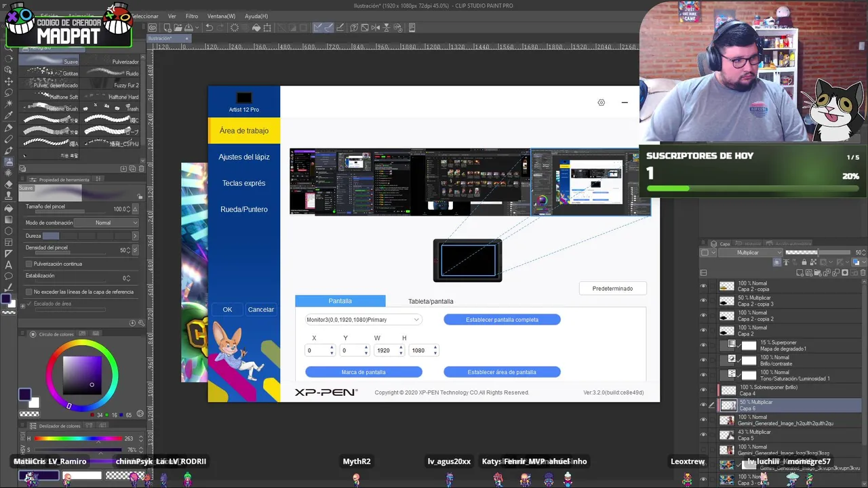
Task: Click the Delete sub tool trash icon
Action: 141,168
